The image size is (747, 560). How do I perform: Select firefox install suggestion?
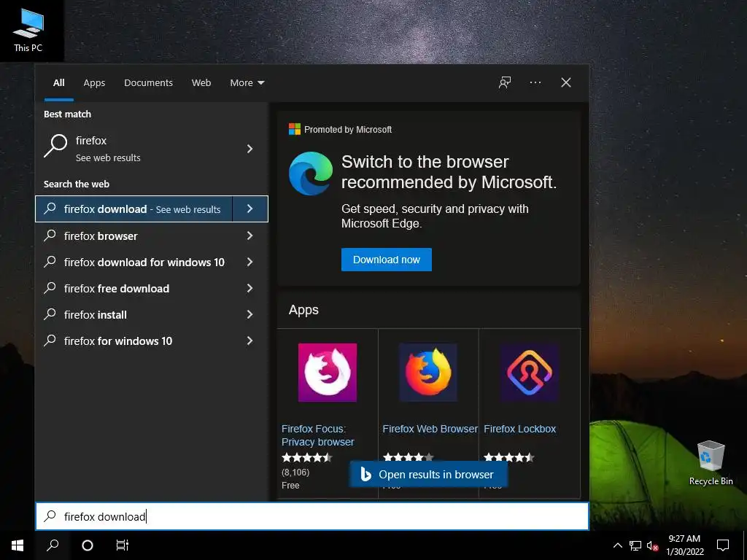(134, 314)
